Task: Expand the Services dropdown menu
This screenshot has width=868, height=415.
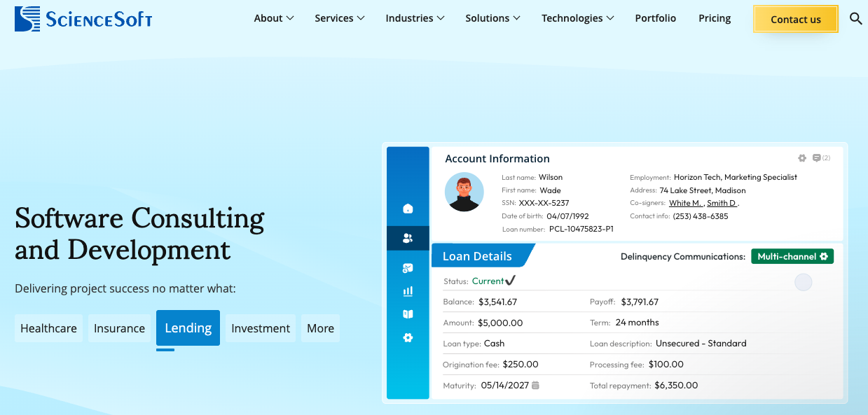Action: (x=339, y=18)
